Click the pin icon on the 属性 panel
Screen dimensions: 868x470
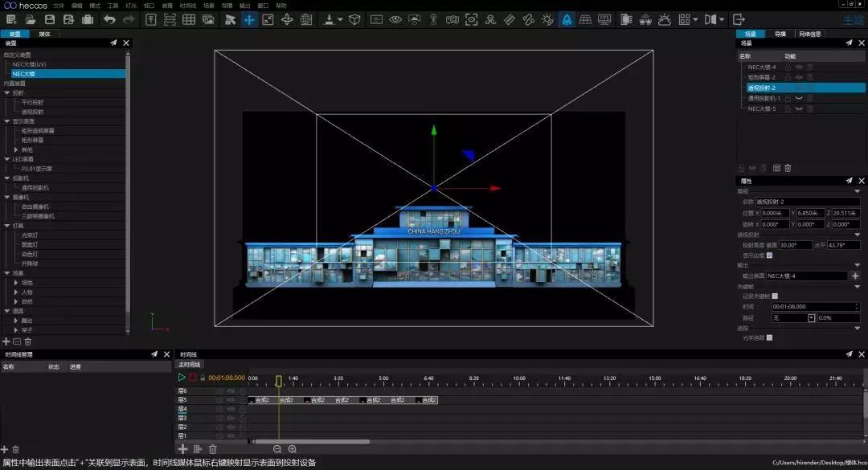click(x=849, y=181)
